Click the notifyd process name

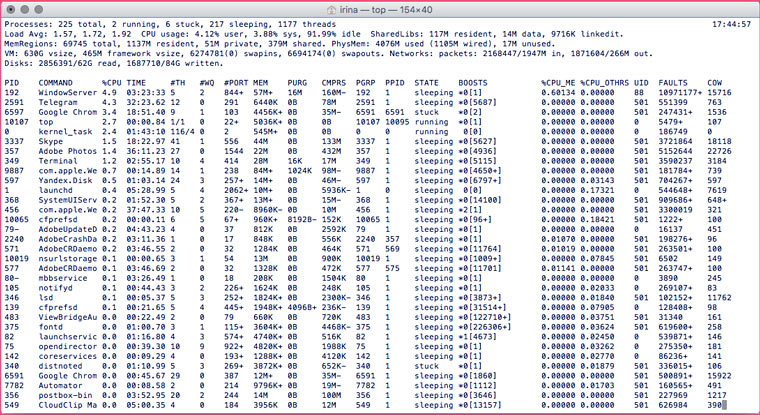click(56, 288)
